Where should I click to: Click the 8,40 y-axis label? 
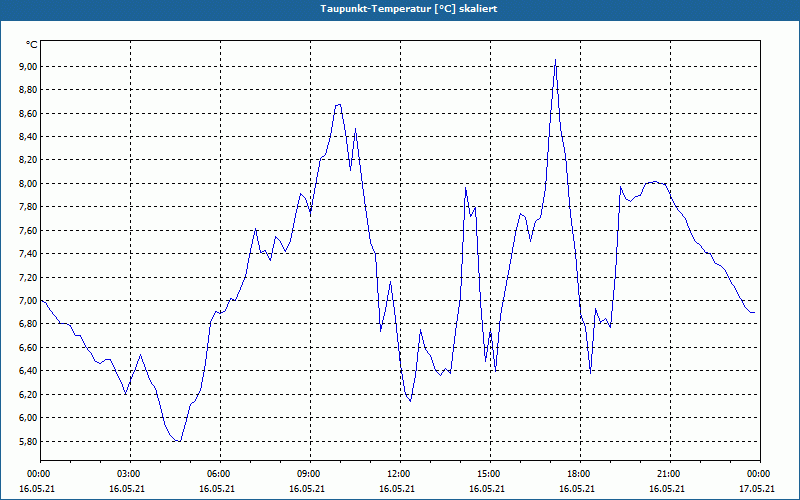pos(28,137)
